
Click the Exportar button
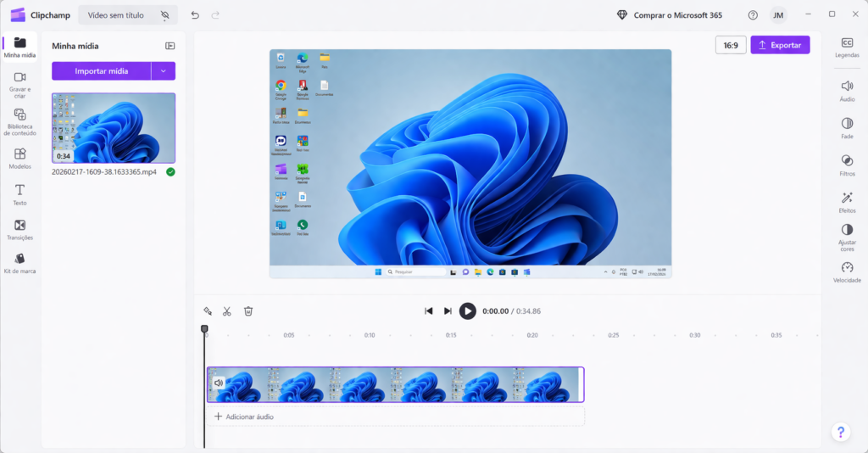point(780,45)
